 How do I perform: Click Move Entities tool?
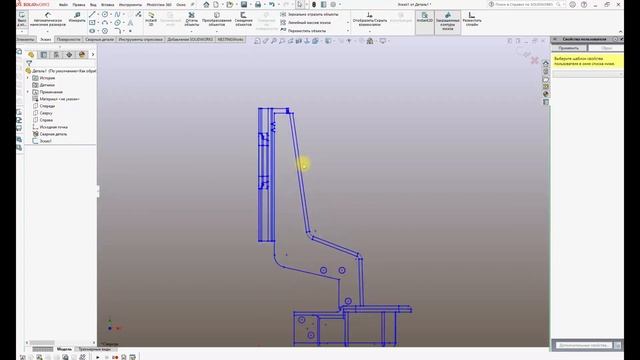303,31
